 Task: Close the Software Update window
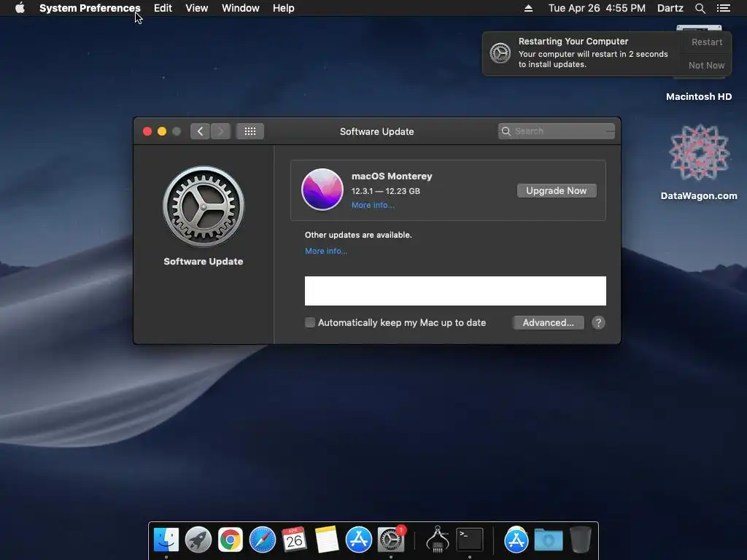tap(147, 131)
